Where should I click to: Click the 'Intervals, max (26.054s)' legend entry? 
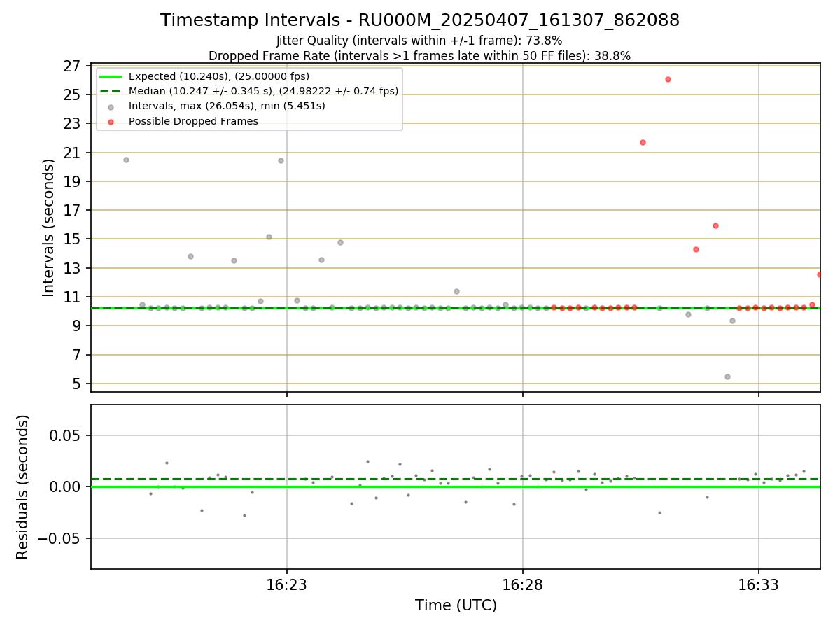227,106
